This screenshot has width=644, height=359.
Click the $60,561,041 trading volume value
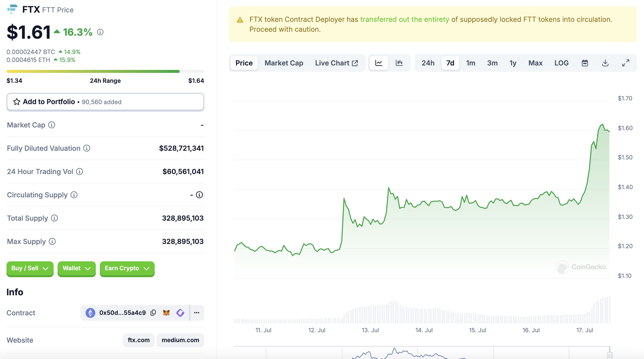(x=183, y=172)
